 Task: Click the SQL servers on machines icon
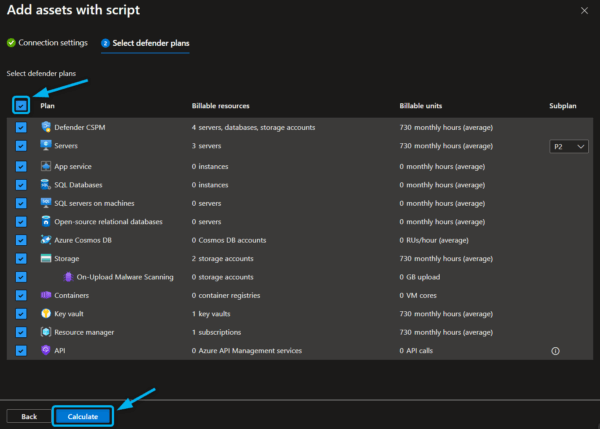(x=46, y=203)
